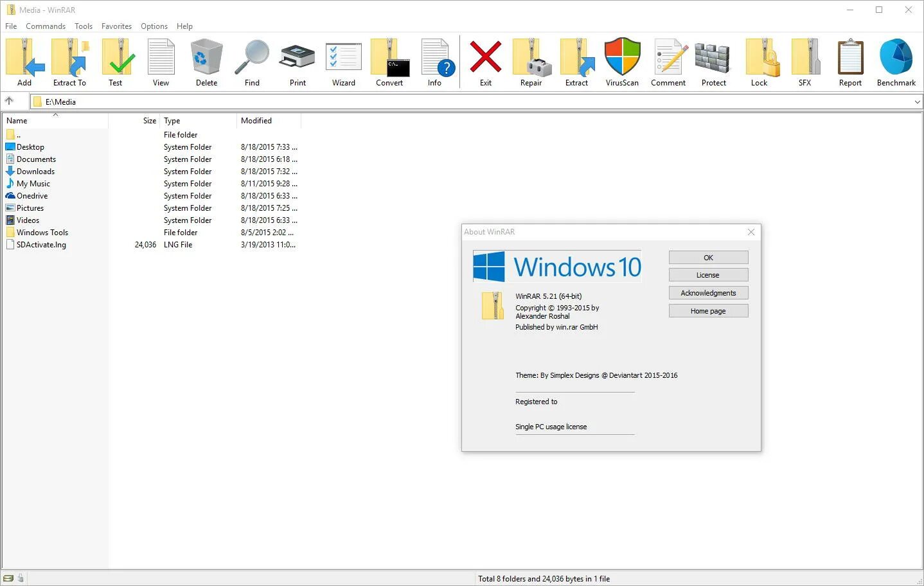Select the My Music folder
Image resolution: width=924 pixels, height=586 pixels.
point(28,184)
